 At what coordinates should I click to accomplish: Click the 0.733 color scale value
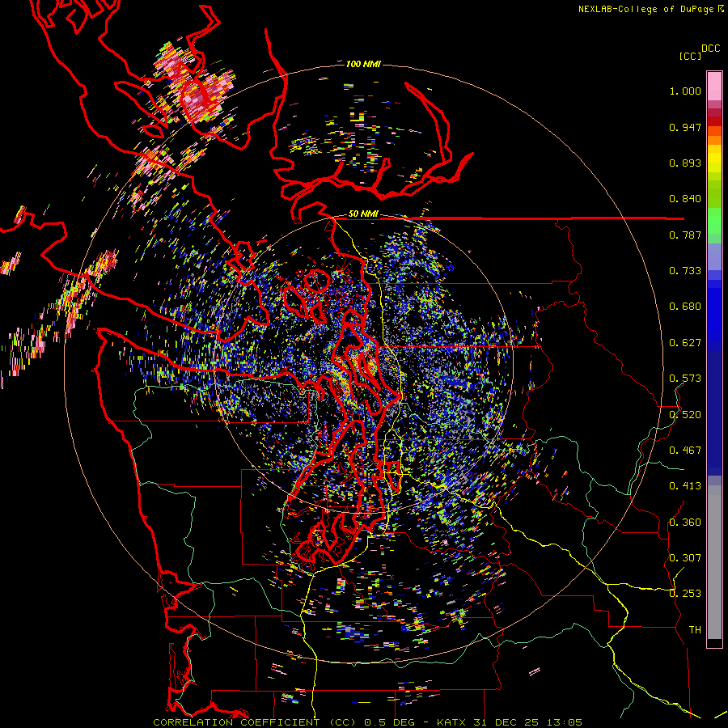685,271
